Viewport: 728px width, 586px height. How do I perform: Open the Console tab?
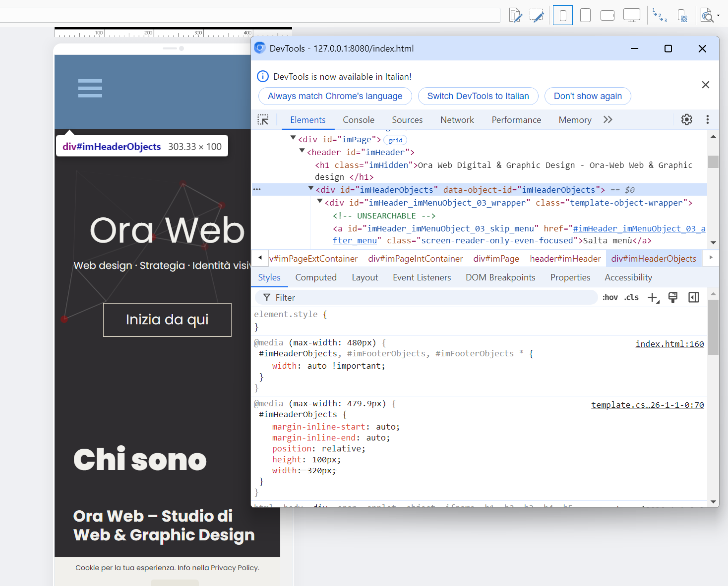[358, 120]
